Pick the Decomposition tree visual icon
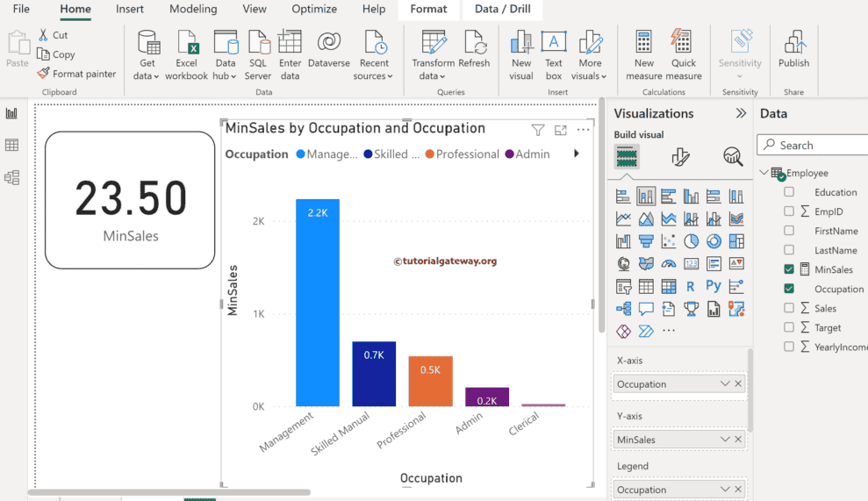This screenshot has width=868, height=501. [x=623, y=308]
